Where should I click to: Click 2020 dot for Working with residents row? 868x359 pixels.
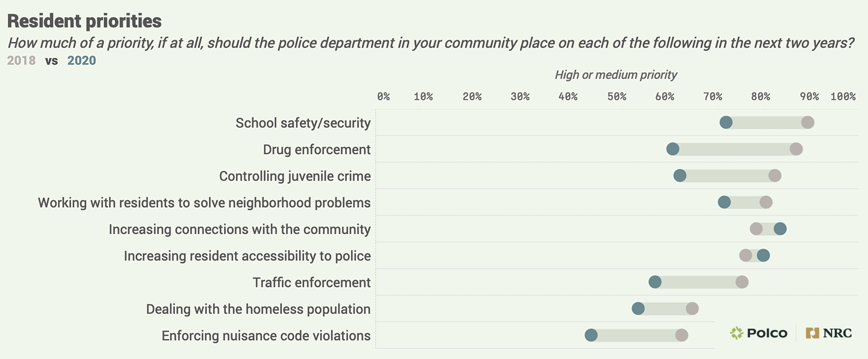pyautogui.click(x=724, y=202)
